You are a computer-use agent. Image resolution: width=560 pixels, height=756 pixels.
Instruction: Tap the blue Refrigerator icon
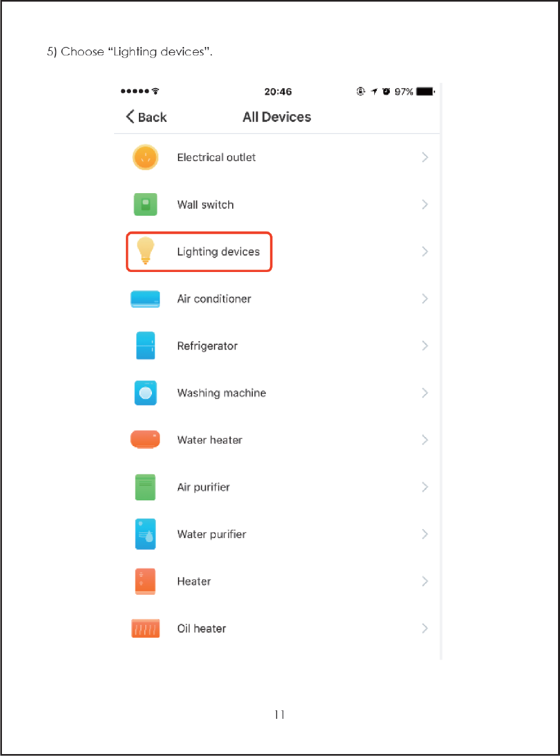145,346
